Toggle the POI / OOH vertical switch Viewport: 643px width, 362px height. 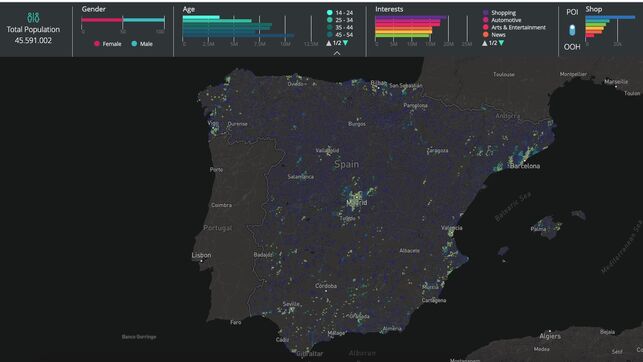coord(572,30)
